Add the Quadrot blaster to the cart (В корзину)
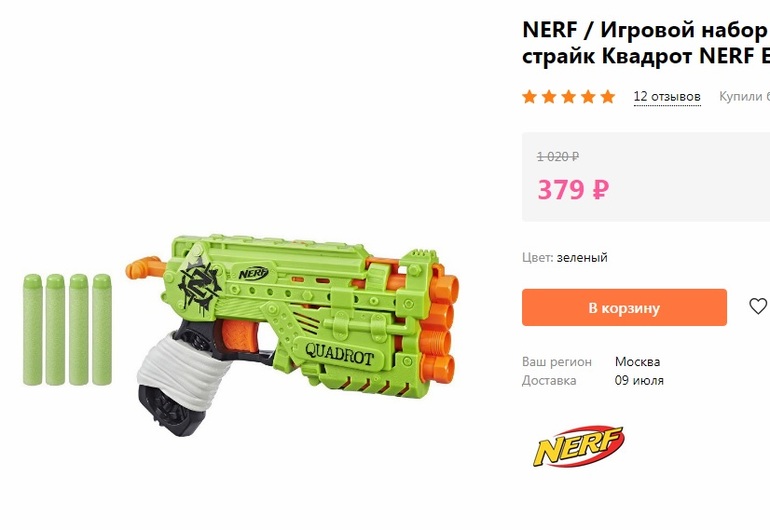Image resolution: width=770 pixels, height=530 pixels. click(624, 307)
